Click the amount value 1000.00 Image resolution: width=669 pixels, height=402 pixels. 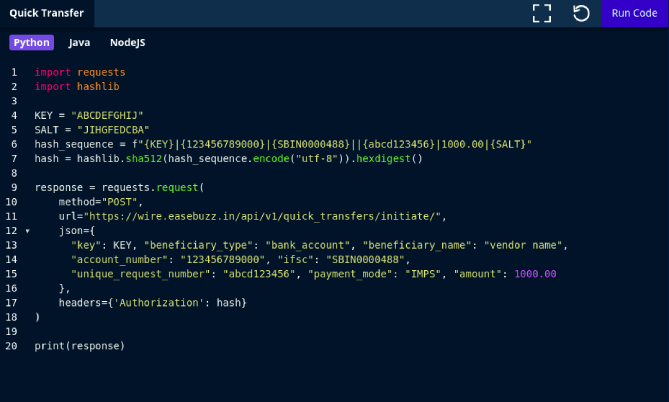(x=535, y=274)
